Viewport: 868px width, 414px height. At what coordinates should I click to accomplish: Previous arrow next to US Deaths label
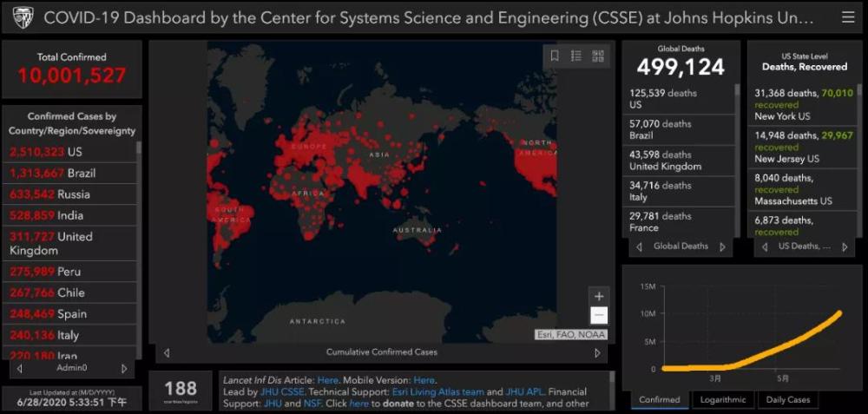pyautogui.click(x=765, y=246)
